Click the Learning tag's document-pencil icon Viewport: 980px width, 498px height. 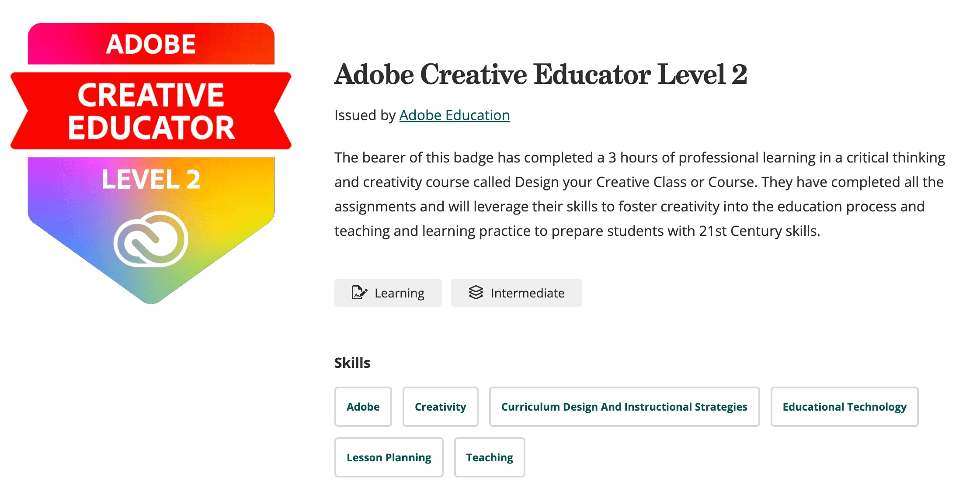359,292
